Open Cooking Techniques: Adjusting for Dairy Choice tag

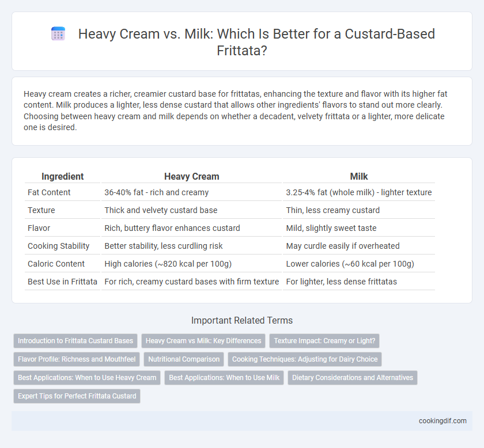305,359
